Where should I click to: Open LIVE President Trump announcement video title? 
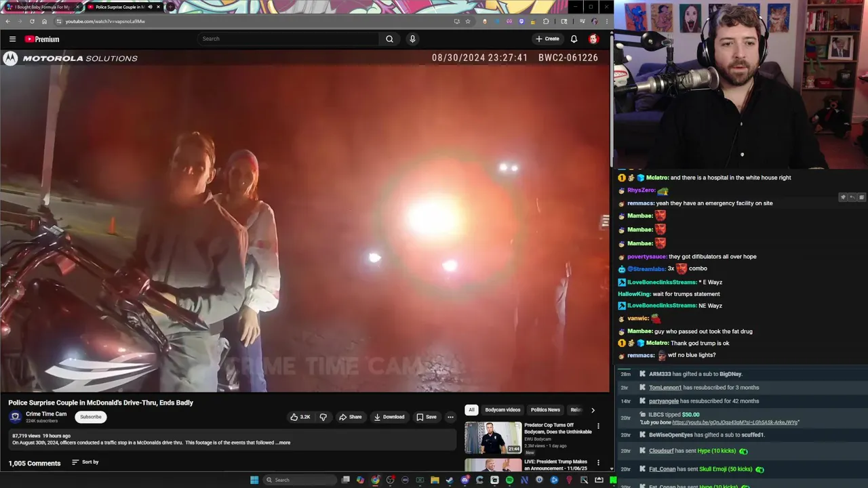(555, 465)
